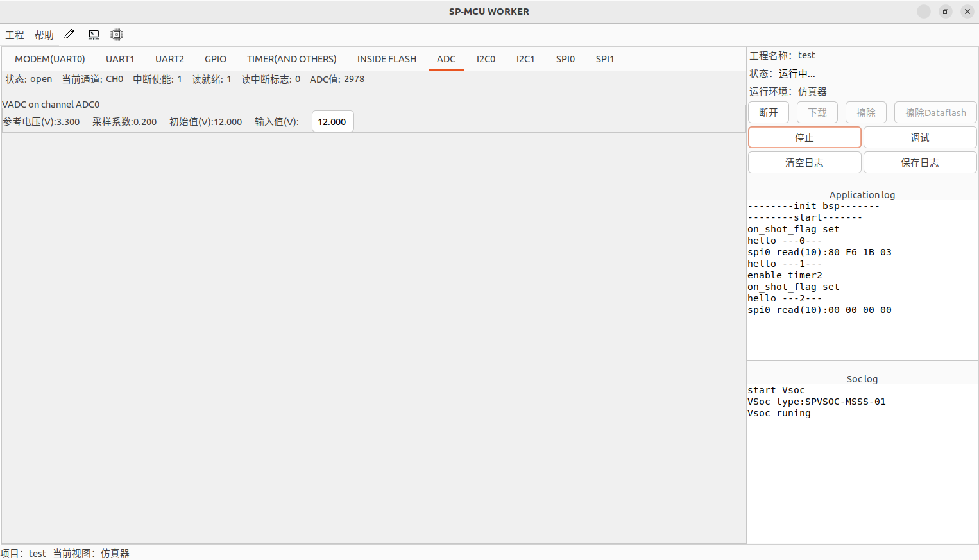Select the MODEM(UART0) tab
This screenshot has height=560, width=979.
50,59
